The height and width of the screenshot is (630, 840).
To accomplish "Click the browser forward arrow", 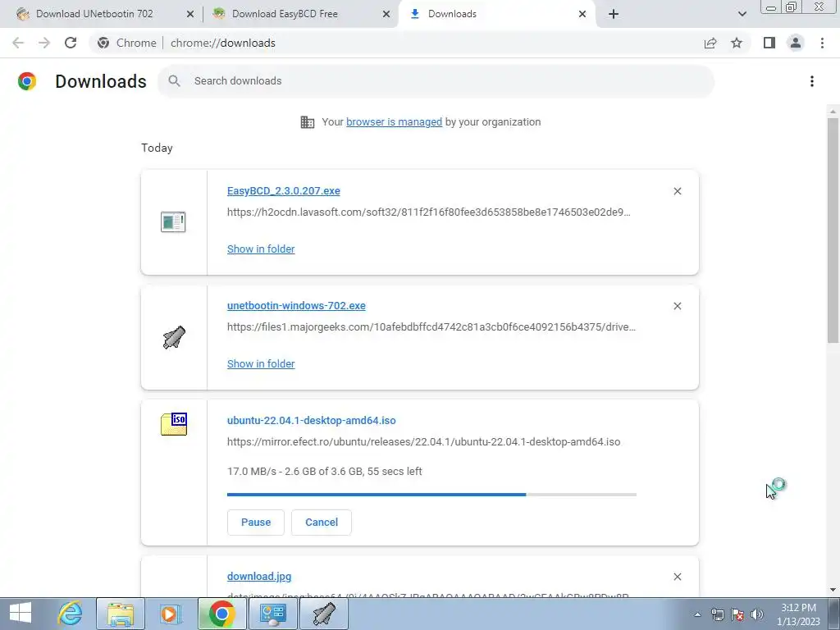I will [44, 43].
